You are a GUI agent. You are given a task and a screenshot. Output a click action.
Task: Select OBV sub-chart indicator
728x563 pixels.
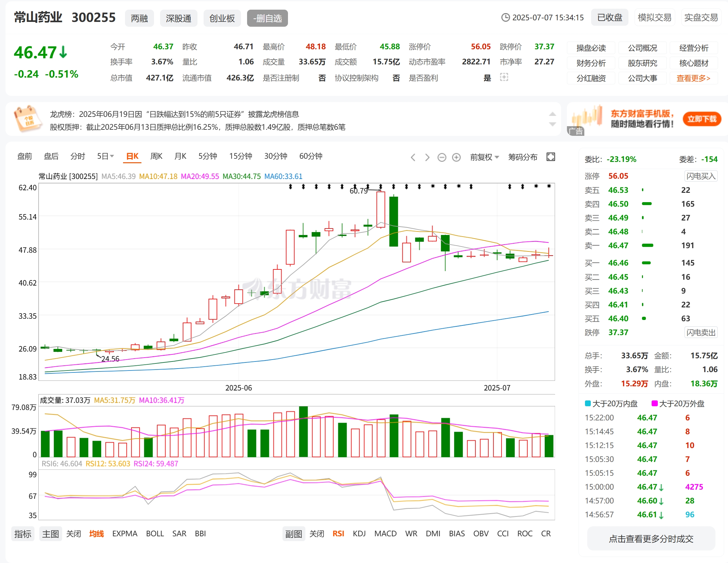click(481, 534)
